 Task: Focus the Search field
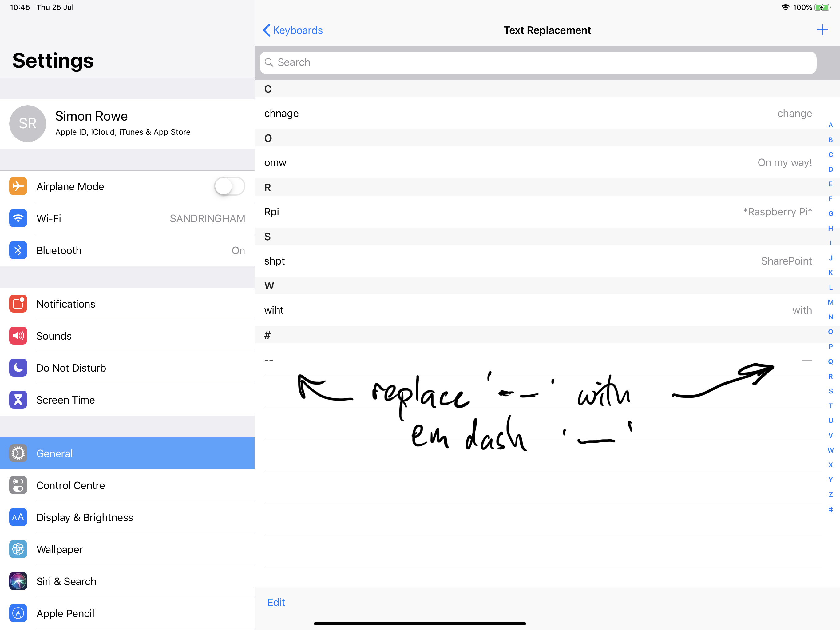[x=538, y=63]
